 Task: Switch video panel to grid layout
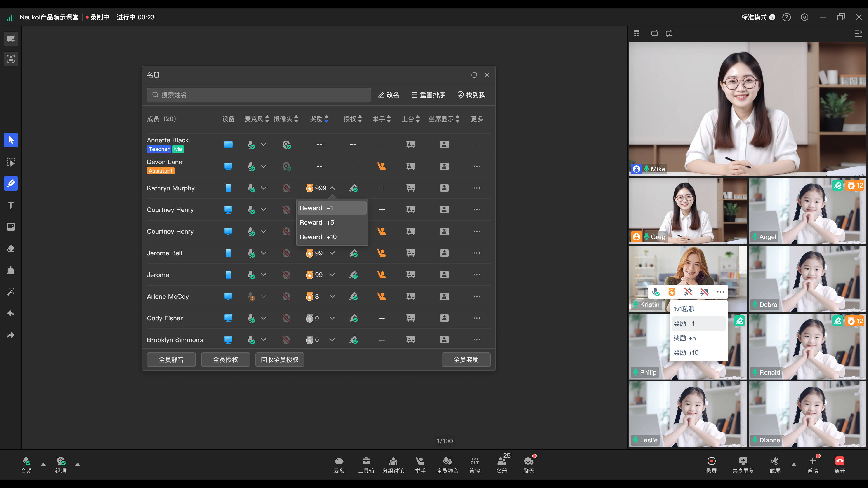[637, 33]
